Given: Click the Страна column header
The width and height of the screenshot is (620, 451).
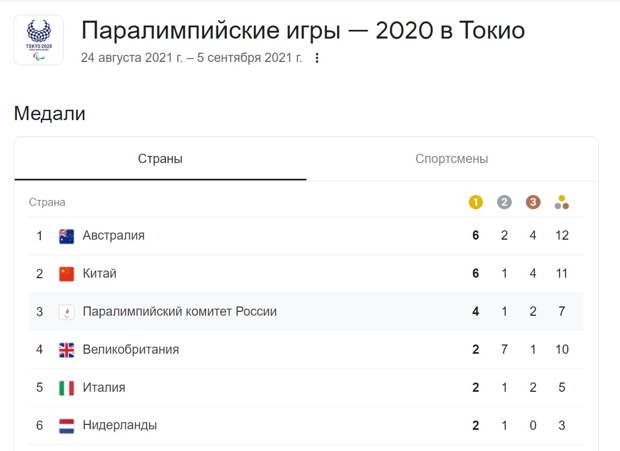Looking at the screenshot, I should click(x=47, y=202).
